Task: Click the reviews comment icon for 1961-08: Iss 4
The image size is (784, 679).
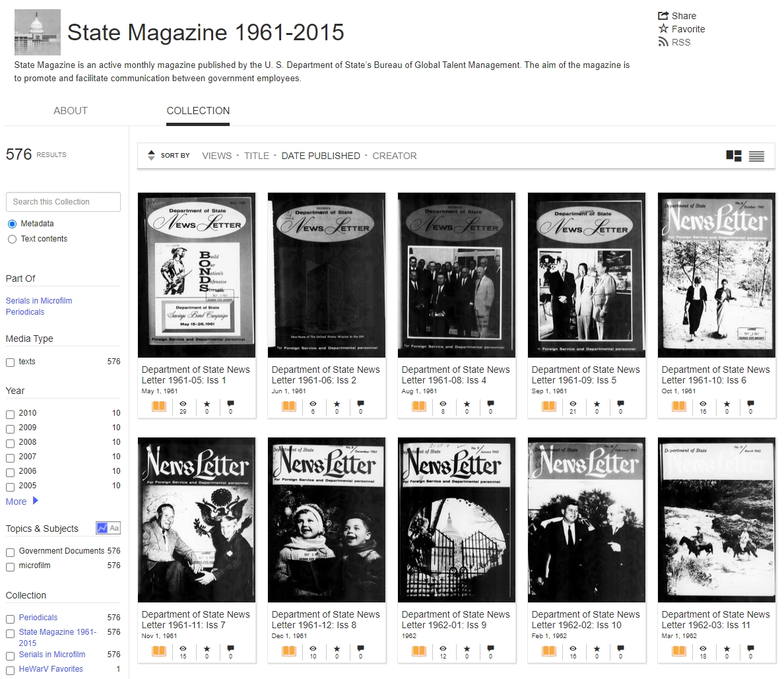Action: pyautogui.click(x=490, y=403)
